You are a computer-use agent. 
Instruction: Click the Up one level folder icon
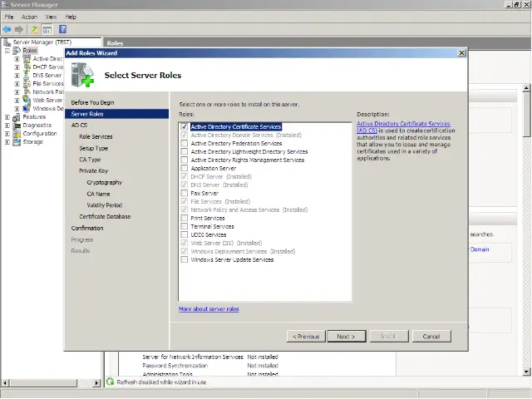[35, 30]
